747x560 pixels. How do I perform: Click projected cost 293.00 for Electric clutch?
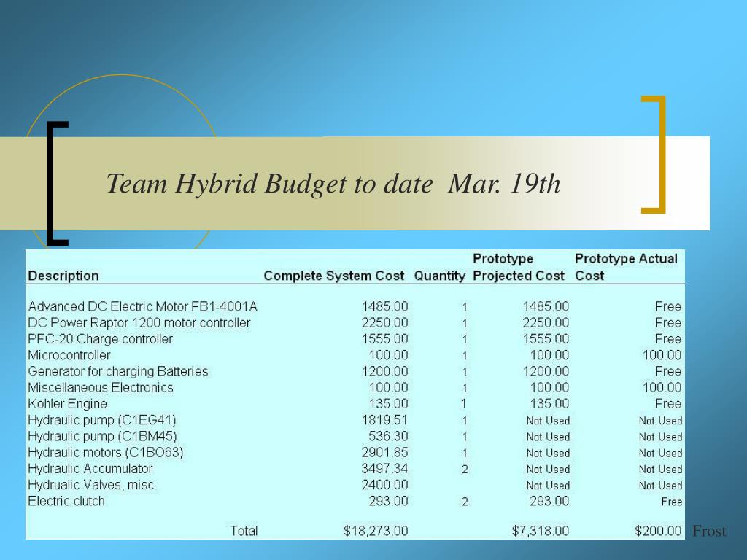tap(549, 501)
